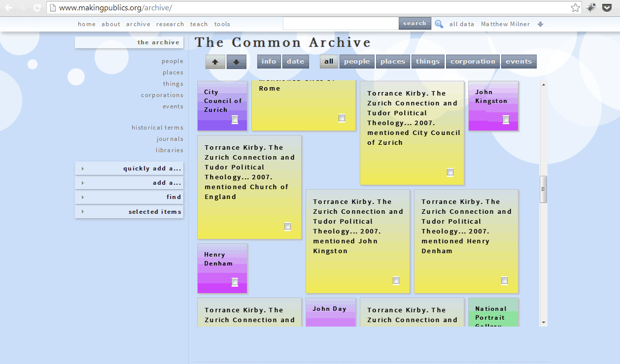Screen dimensions: 620x364
Task: Click the archive list scrollbar thumb
Action: (x=544, y=189)
